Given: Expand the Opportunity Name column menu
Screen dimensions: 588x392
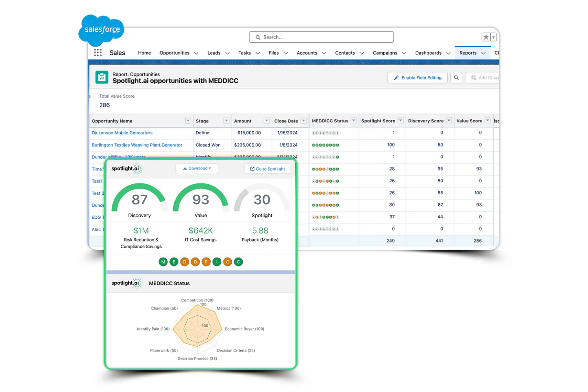Looking at the screenshot, I should pyautogui.click(x=188, y=121).
